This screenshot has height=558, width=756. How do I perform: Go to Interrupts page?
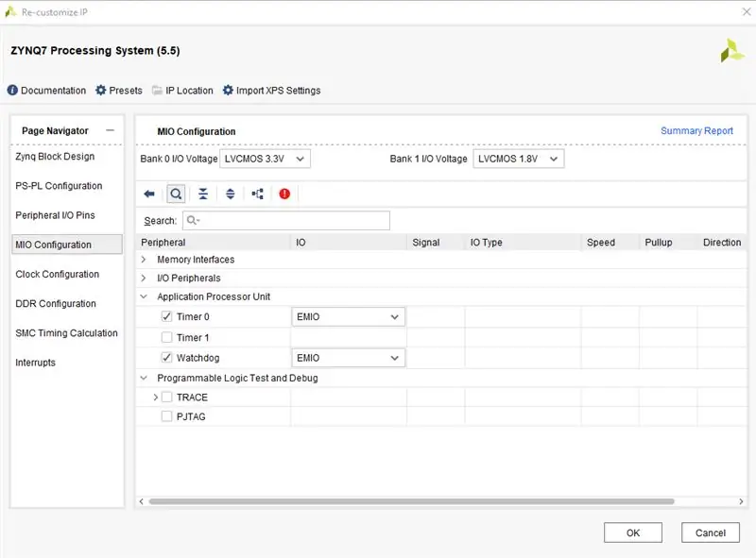[35, 362]
